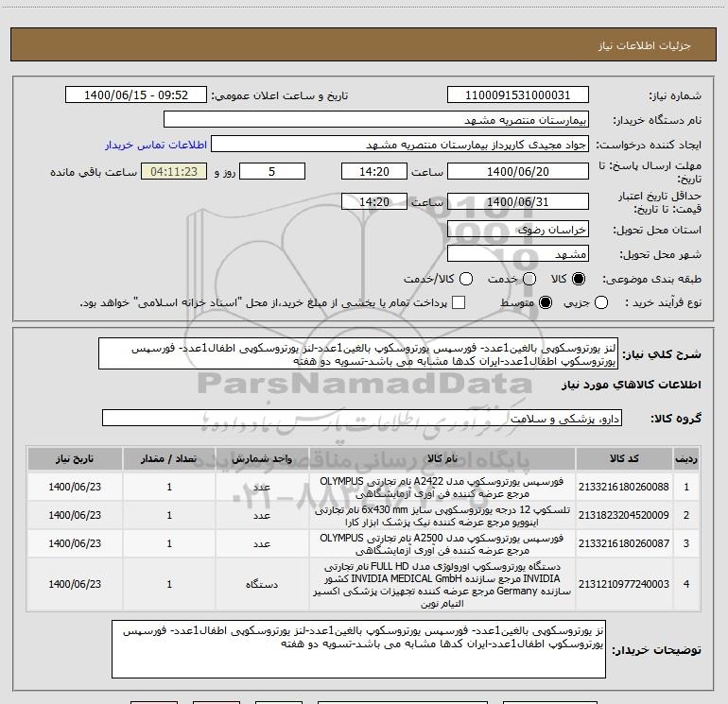Click the request creator field جواد مجیدی
The width and height of the screenshot is (728, 704).
click(400, 145)
